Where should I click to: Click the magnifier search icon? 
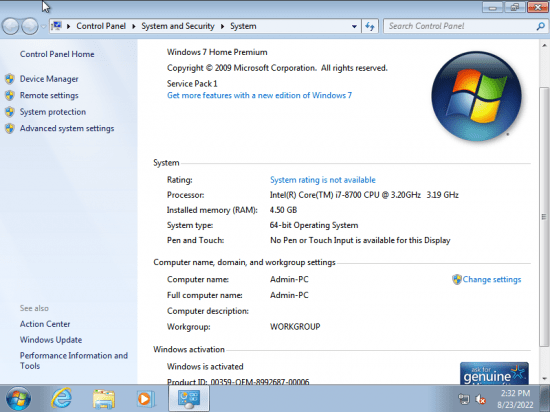click(x=541, y=26)
